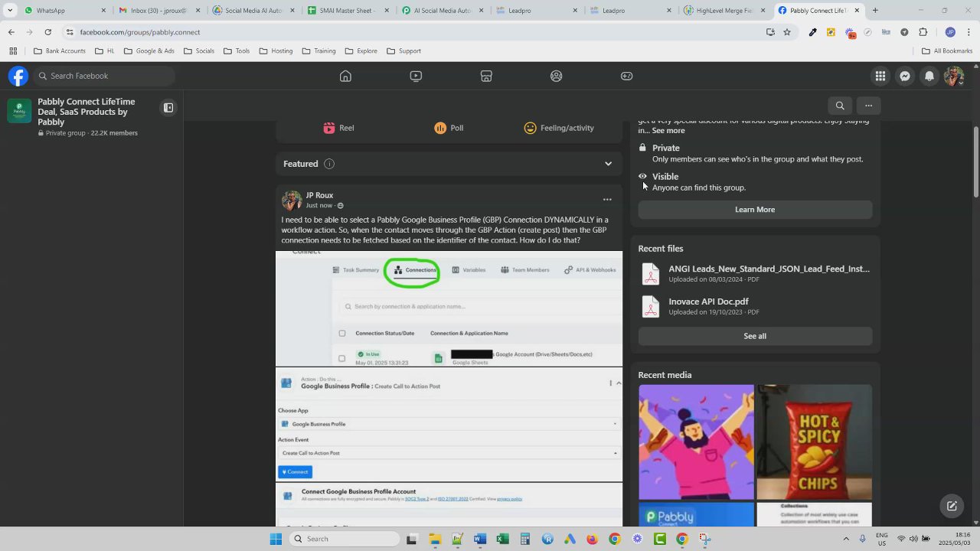Open Facebook notifications bell
The height and width of the screenshot is (551, 980).
click(x=929, y=76)
